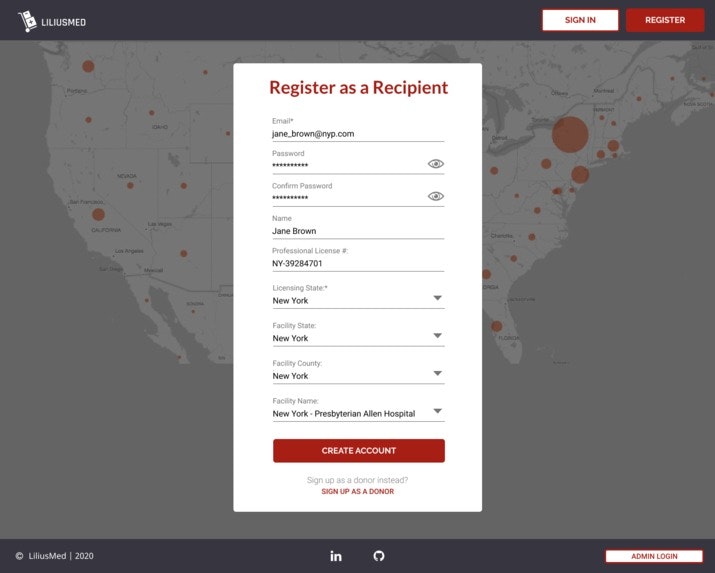The width and height of the screenshot is (715, 573).
Task: Click the LILIUSMED brand text
Action: (x=63, y=22)
